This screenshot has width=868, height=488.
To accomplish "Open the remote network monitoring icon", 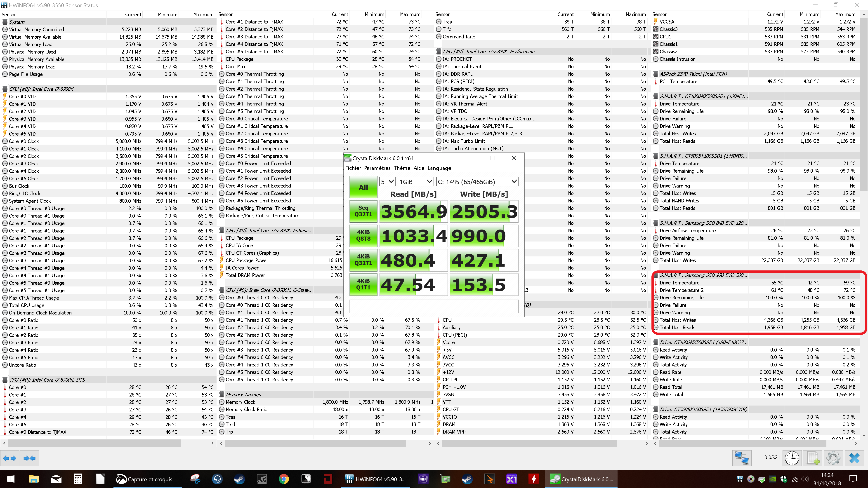I will pyautogui.click(x=742, y=458).
